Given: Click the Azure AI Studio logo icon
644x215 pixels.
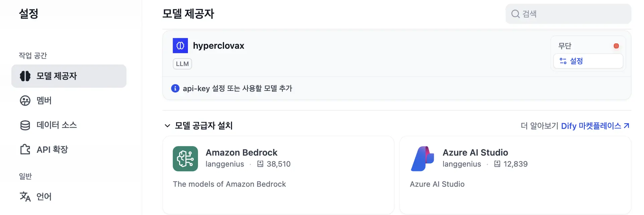Looking at the screenshot, I should click(x=422, y=159).
